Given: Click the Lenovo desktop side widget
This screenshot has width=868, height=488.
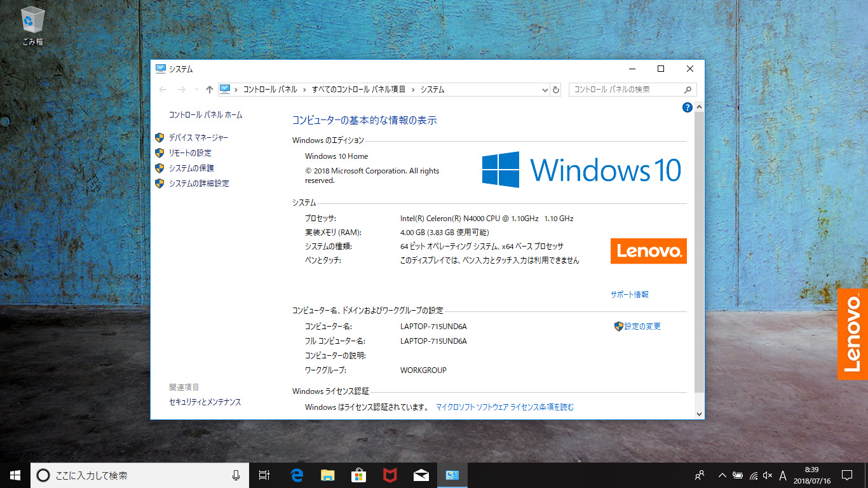Looking at the screenshot, I should coord(853,334).
